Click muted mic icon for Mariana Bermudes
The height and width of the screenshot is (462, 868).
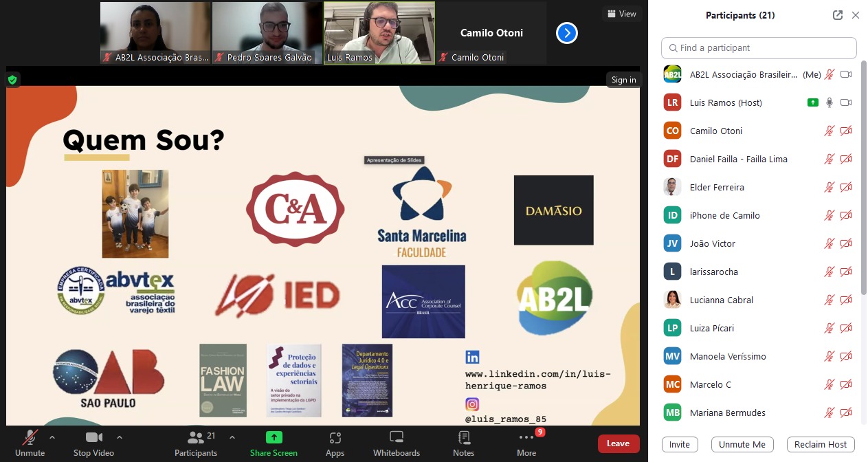click(830, 412)
